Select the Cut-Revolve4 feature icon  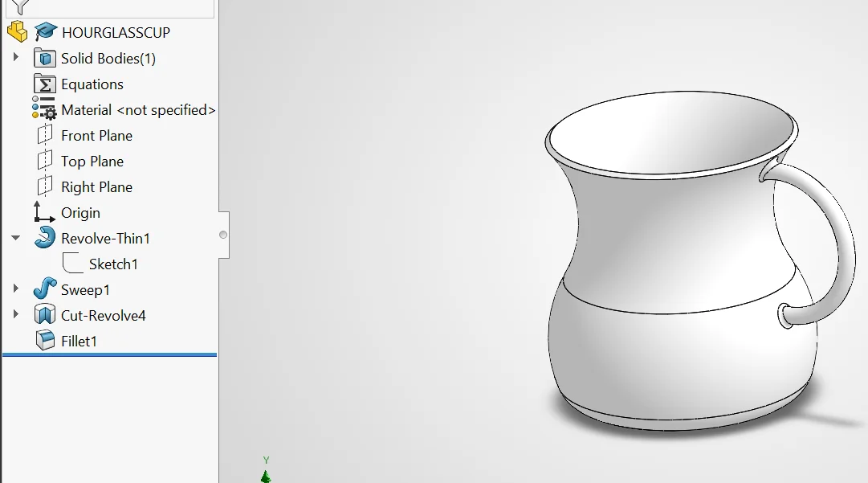coord(45,314)
